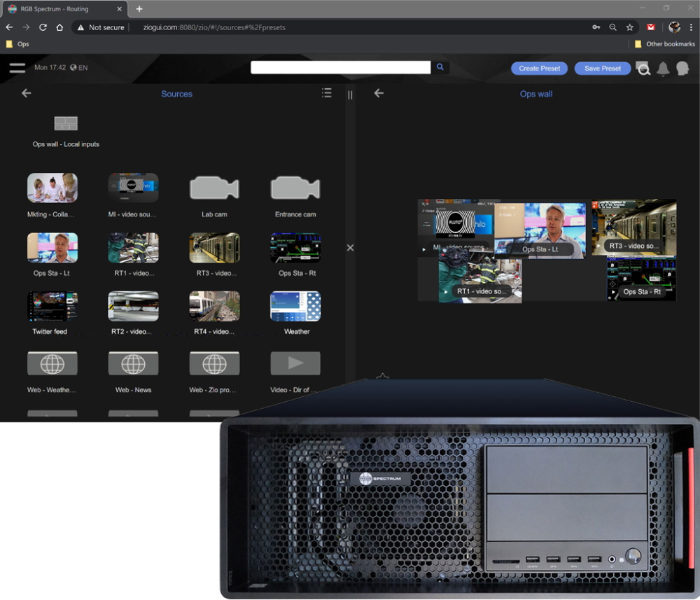Bookmark the page via the address bar star
The image size is (700, 600).
(629, 27)
